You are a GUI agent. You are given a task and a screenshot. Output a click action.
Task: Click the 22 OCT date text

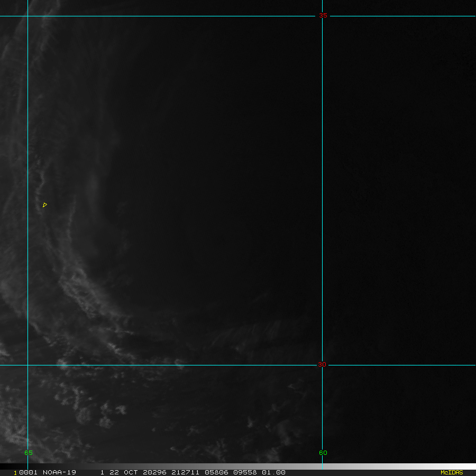122,472
